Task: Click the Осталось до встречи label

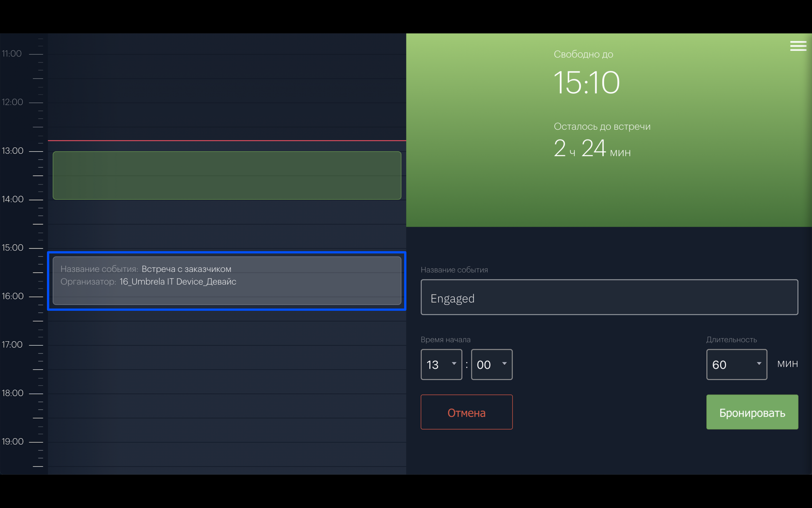Action: click(602, 127)
